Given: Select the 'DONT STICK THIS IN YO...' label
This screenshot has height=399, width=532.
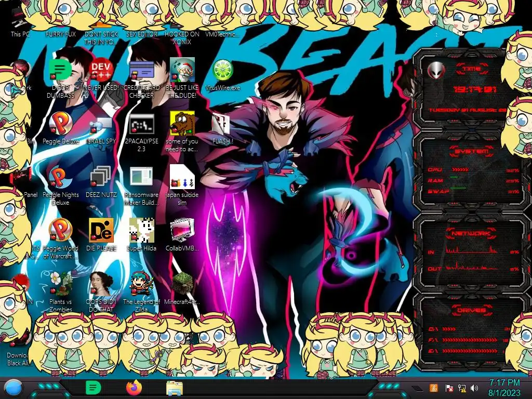Looking at the screenshot, I should click(x=101, y=38).
